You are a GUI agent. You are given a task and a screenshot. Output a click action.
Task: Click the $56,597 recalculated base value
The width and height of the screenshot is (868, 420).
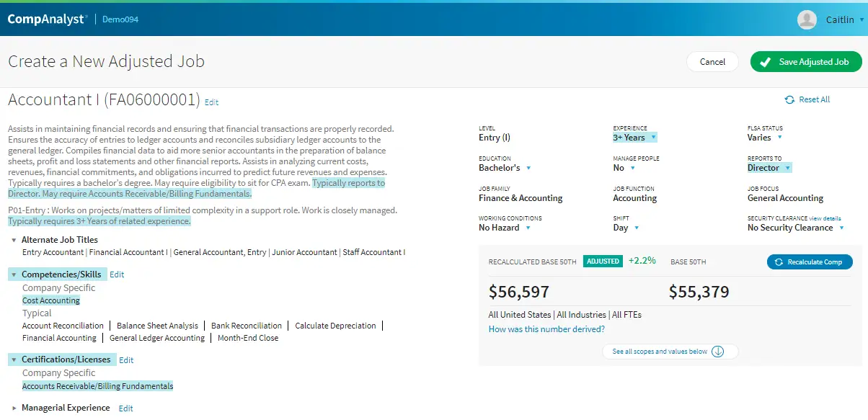(519, 292)
